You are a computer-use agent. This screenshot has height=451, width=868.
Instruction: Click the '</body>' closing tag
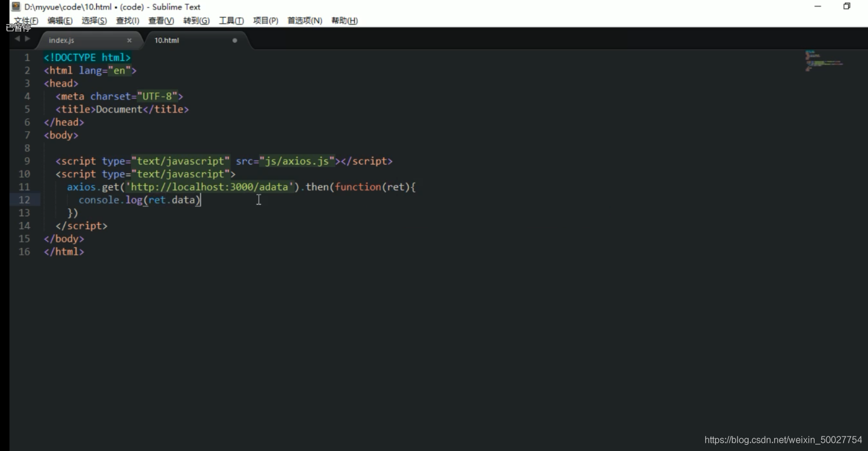point(64,239)
